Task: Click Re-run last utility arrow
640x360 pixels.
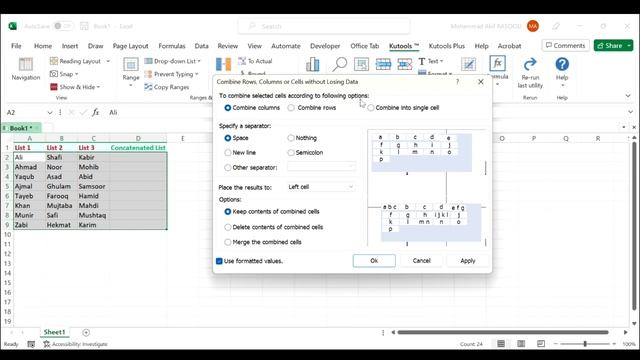Action: coord(530,64)
